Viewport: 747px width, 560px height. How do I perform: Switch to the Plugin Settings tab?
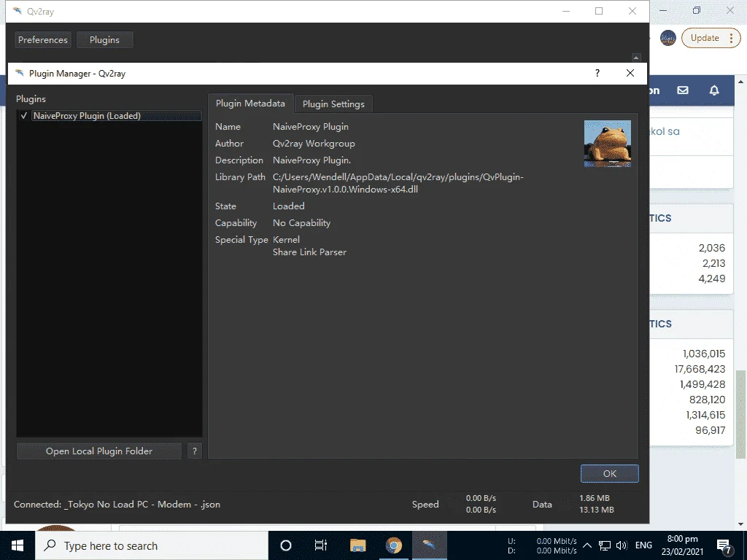click(x=333, y=104)
